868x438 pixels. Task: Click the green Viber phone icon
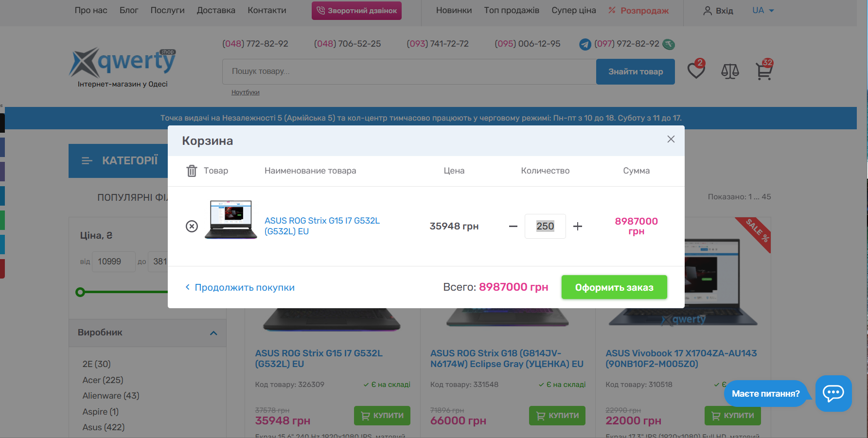[669, 44]
